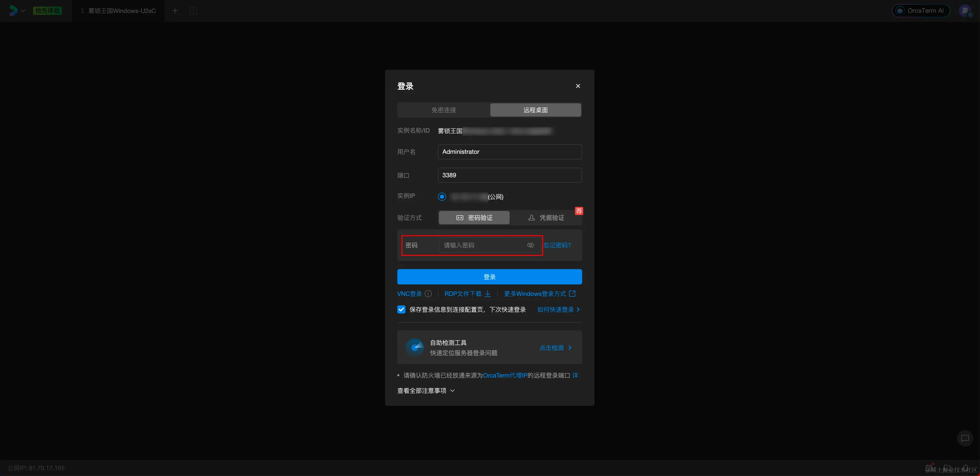Expand 查看全部注意事项 section
The width and height of the screenshot is (980, 476).
click(x=426, y=391)
